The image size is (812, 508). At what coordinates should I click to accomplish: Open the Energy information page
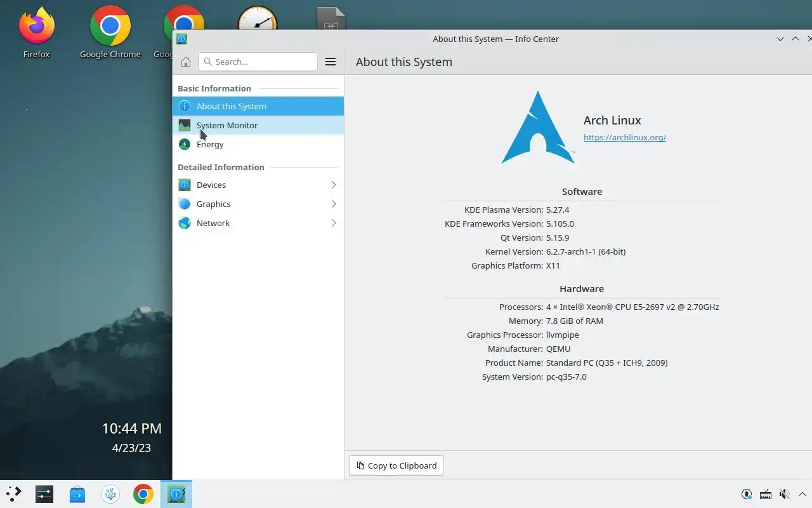[x=258, y=144]
